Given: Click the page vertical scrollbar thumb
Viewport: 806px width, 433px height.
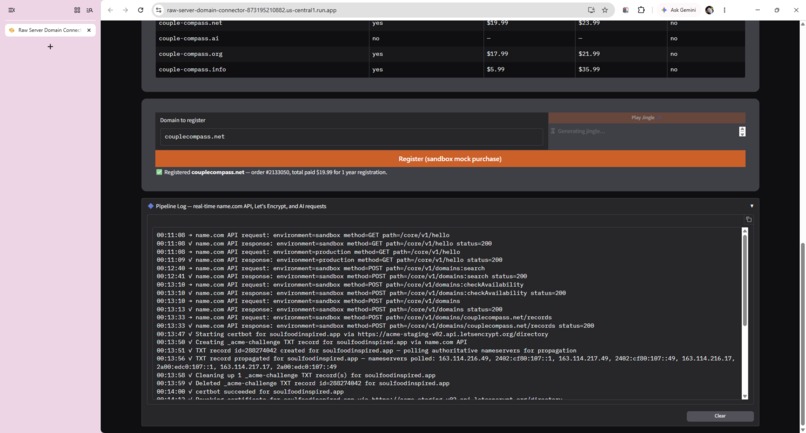Looking at the screenshot, I should click(802, 334).
